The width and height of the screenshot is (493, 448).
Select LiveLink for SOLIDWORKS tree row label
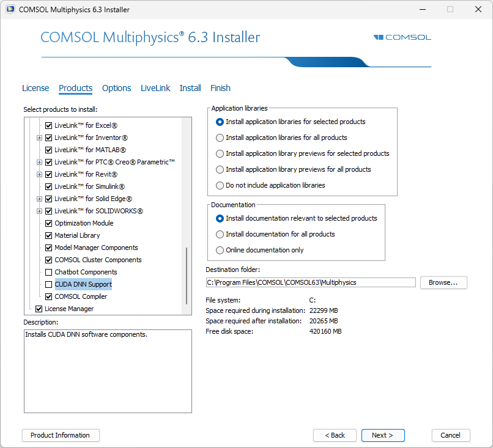[x=98, y=211]
